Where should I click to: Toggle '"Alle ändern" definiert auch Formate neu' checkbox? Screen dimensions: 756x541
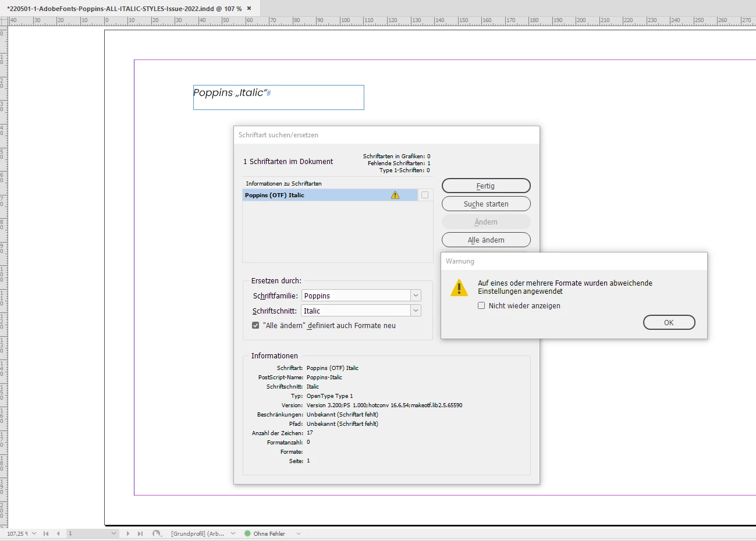(x=255, y=325)
